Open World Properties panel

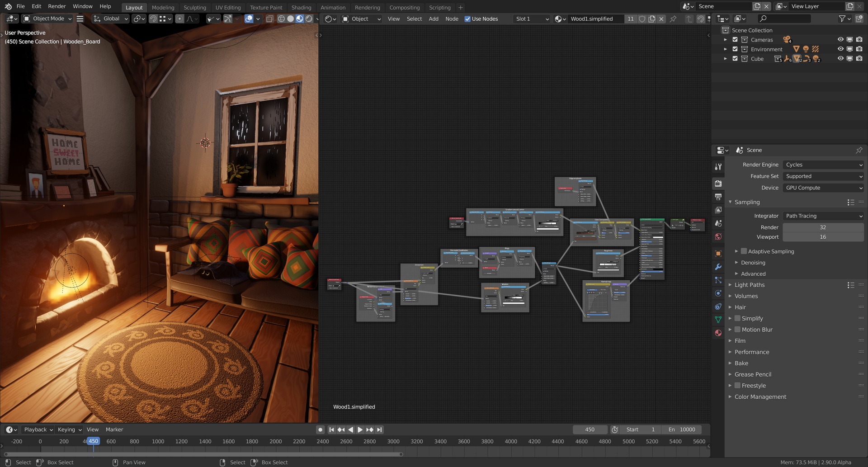point(718,236)
